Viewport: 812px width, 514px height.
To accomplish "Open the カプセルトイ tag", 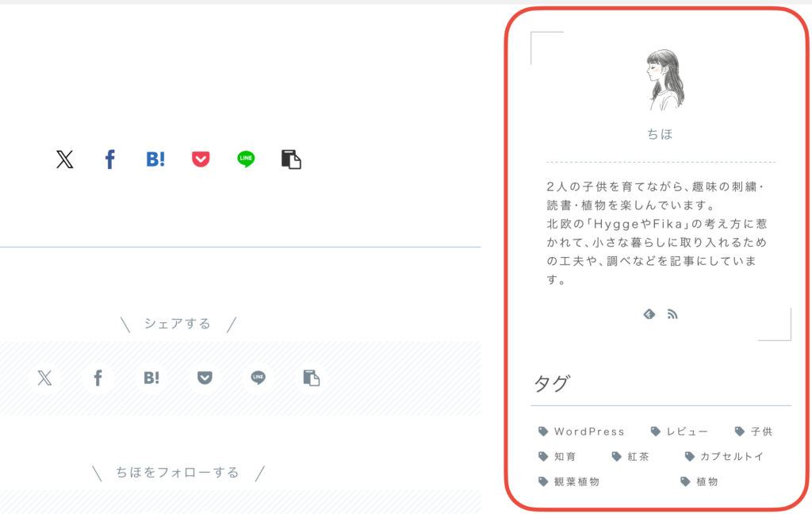I will 724,456.
